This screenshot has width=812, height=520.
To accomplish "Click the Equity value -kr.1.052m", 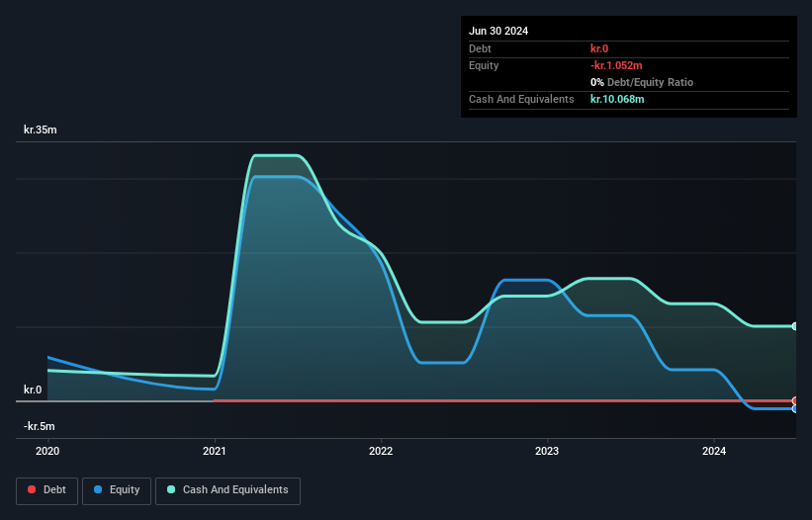I will [616, 65].
